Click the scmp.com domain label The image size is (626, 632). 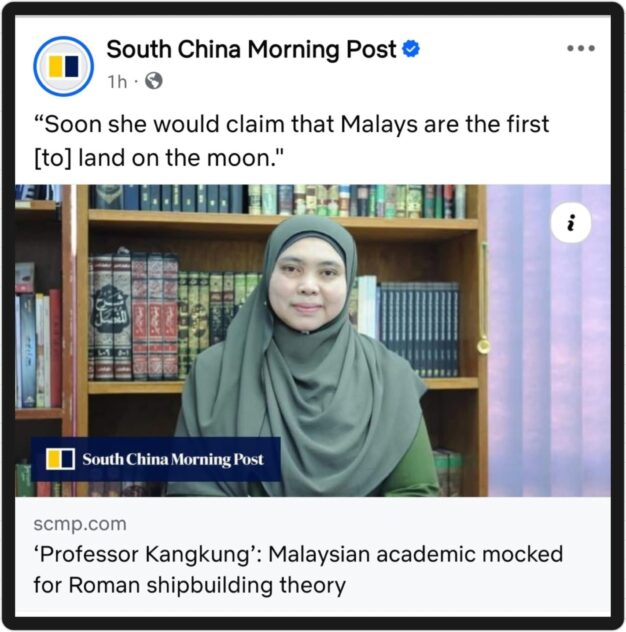tap(80, 524)
